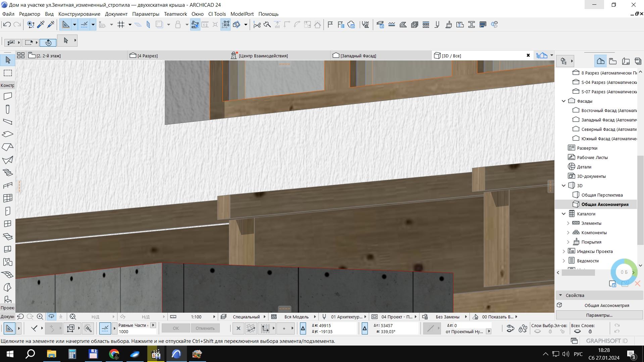644x362 pixels.
Task: Pick up parameters with the eyedropper icon
Action: click(41, 24)
